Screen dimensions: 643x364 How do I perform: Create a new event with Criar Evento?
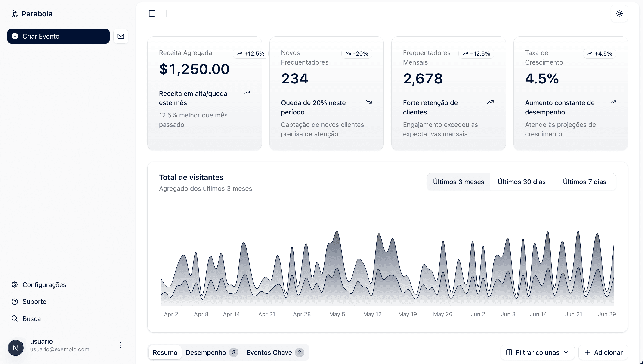59,36
